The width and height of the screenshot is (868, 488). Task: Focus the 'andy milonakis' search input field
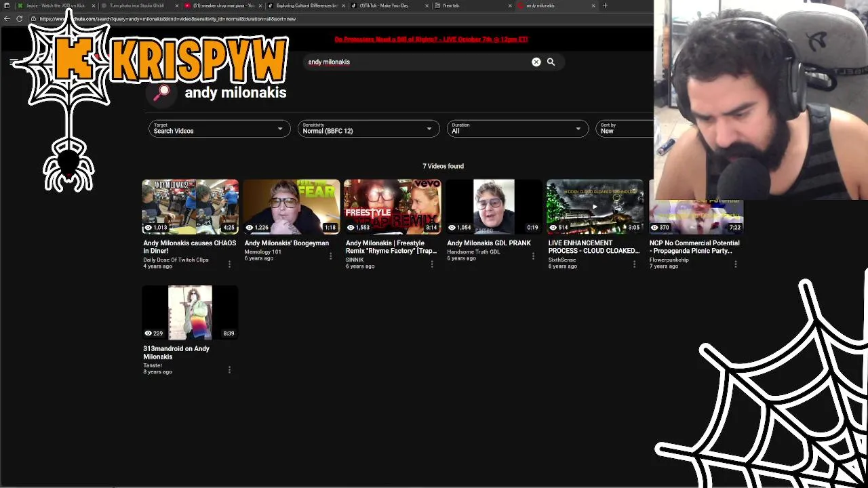coord(417,62)
